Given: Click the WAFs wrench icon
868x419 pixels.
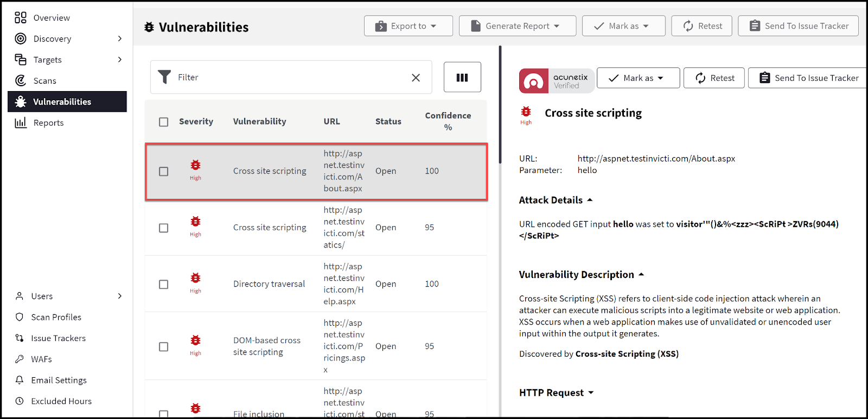Looking at the screenshot, I should (20, 359).
